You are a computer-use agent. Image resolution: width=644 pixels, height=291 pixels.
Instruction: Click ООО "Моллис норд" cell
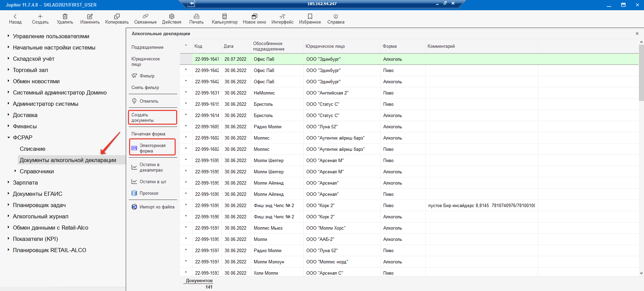342,262
